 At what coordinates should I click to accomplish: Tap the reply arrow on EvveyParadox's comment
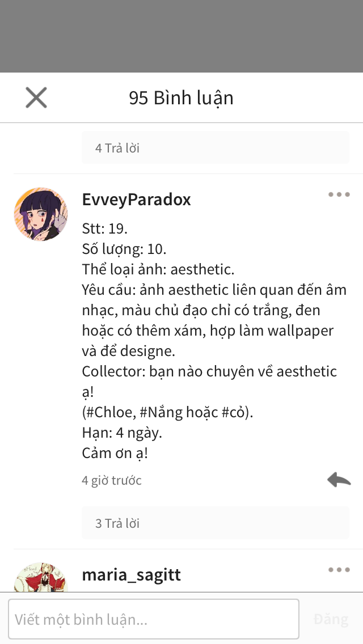(339, 479)
